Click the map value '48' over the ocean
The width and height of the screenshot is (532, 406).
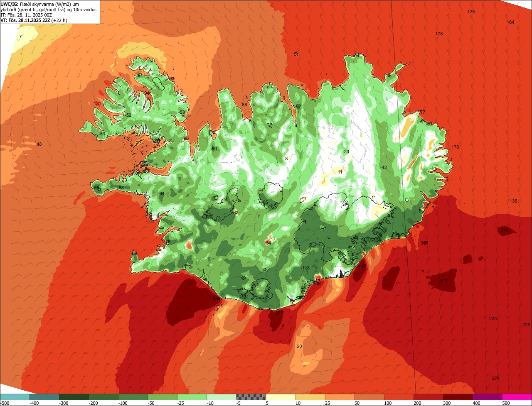[x=39, y=144]
